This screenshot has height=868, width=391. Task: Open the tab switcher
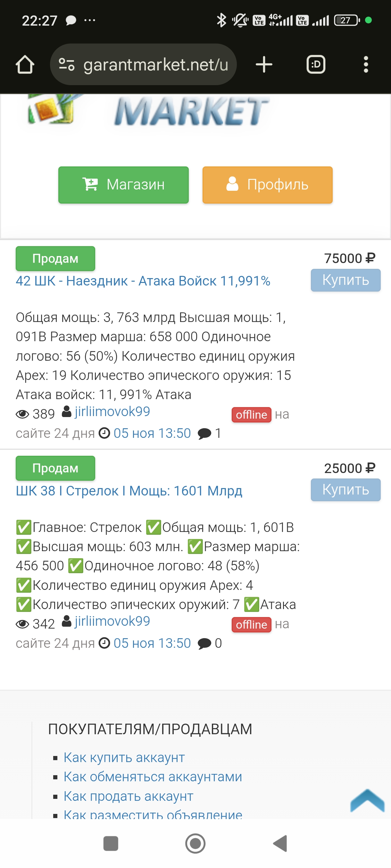coord(316,64)
